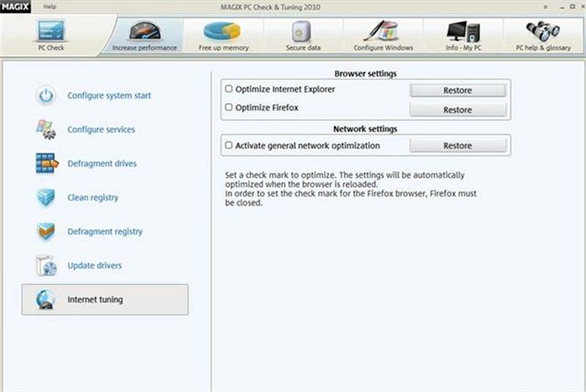Tick the Optimize Firefox checkbox

coord(229,108)
